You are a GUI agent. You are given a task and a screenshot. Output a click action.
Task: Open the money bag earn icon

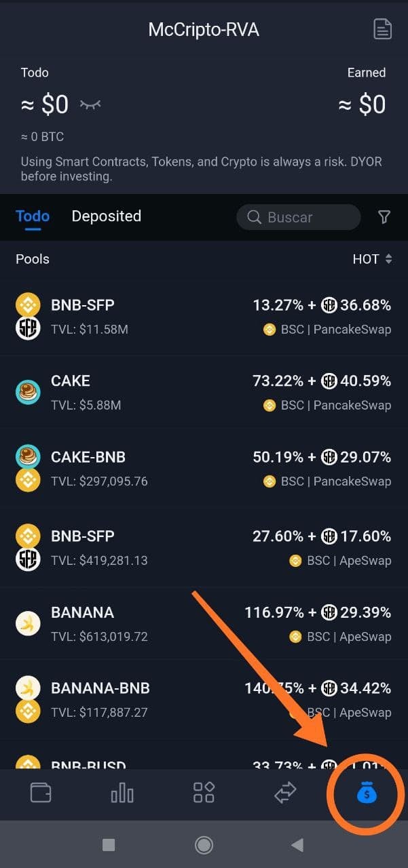(367, 793)
